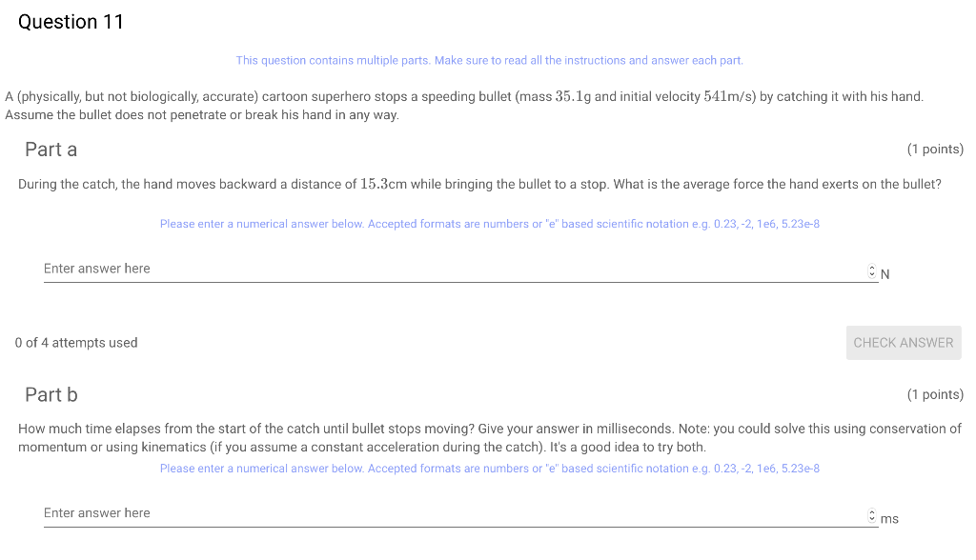
Task: Click the '0 of 4 attempts used' text
Action: coord(75,342)
